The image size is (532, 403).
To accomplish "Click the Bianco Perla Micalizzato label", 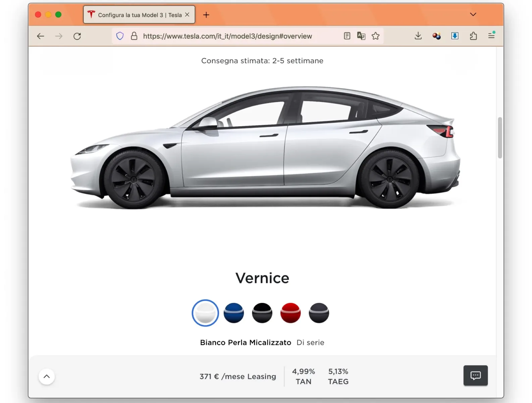I will pyautogui.click(x=246, y=343).
